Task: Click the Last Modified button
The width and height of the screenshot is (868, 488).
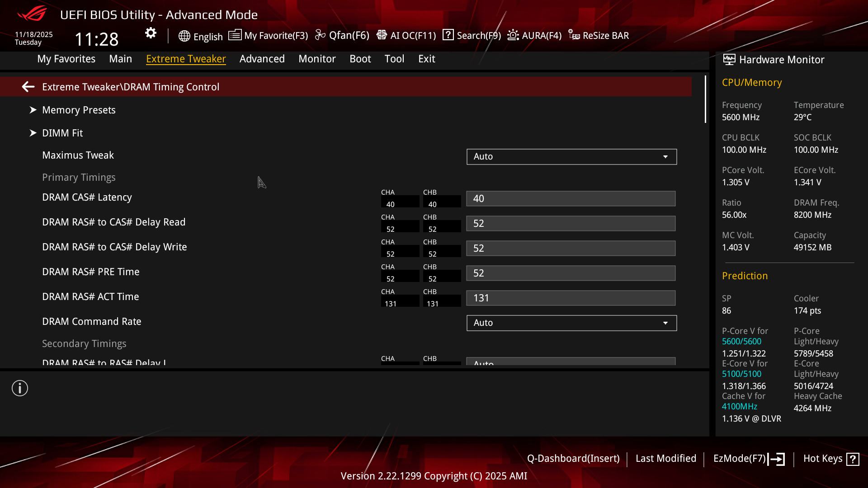Action: coord(665,459)
